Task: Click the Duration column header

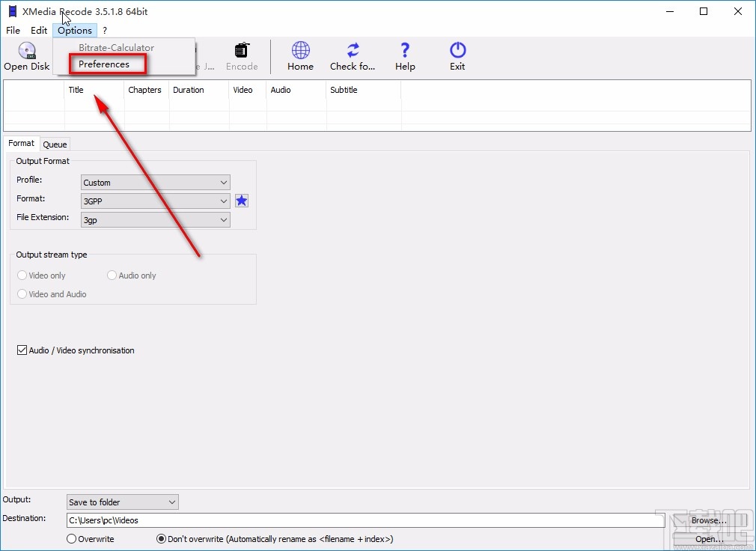Action: pyautogui.click(x=189, y=90)
